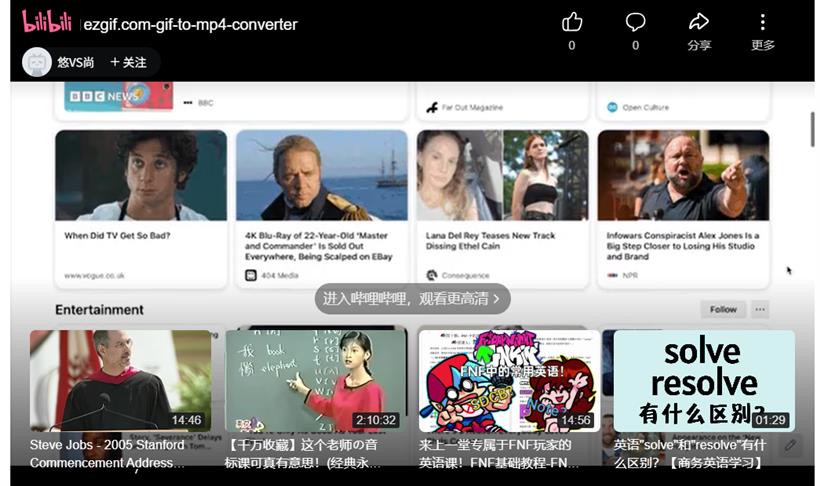Open Steve Jobs 2005 Stanford Commencement title
This screenshot has width=820, height=486.
107,454
